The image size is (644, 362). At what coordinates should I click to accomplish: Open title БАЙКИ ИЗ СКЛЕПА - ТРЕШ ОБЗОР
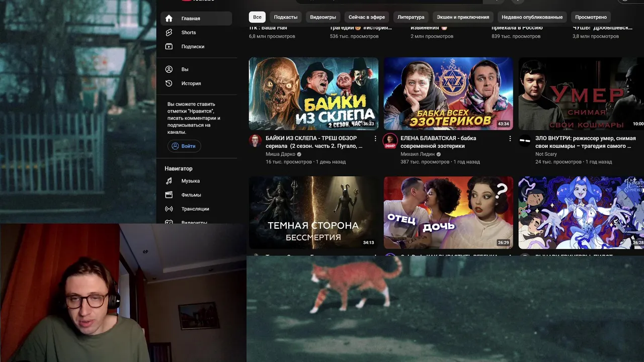click(x=314, y=142)
